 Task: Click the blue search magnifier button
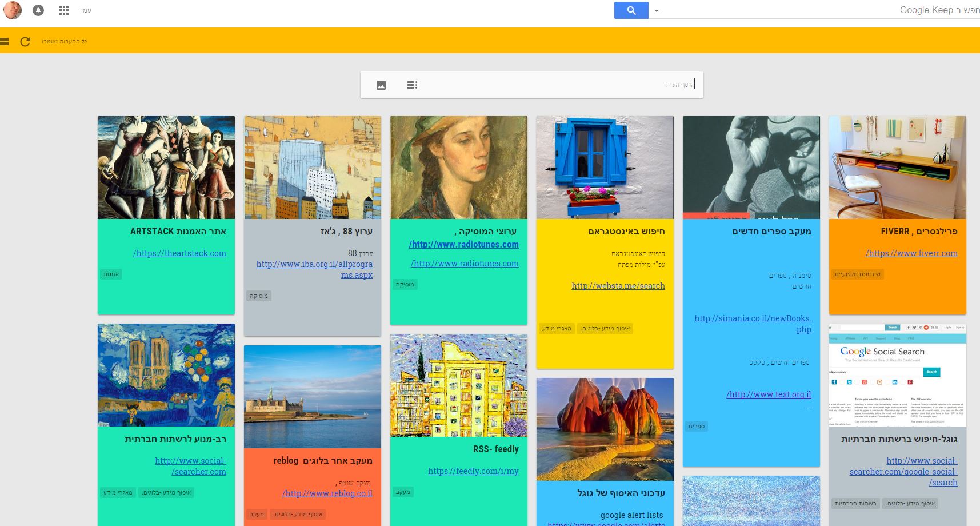[631, 10]
